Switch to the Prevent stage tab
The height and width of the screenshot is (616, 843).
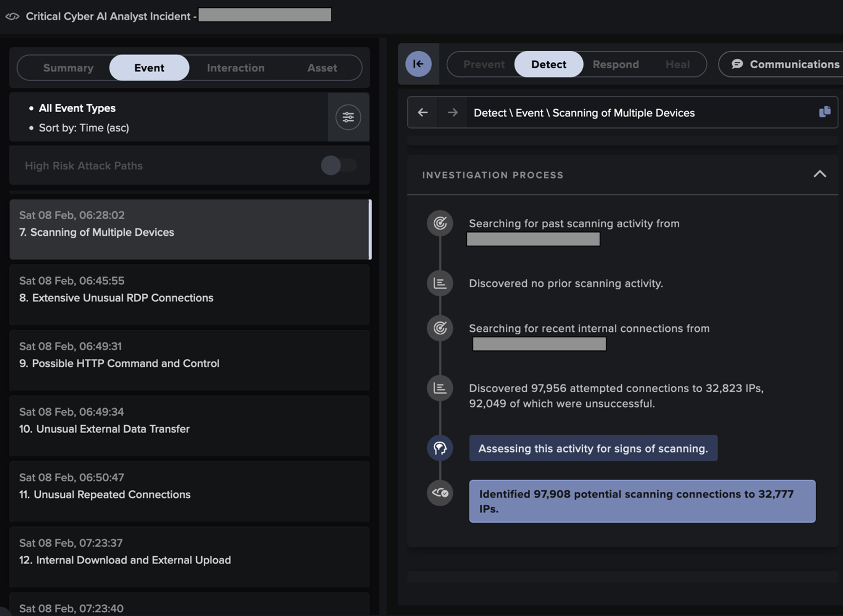484,64
